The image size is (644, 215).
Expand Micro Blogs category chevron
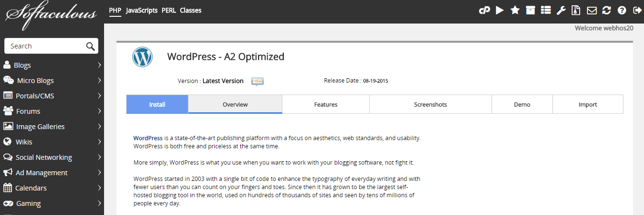(99, 81)
